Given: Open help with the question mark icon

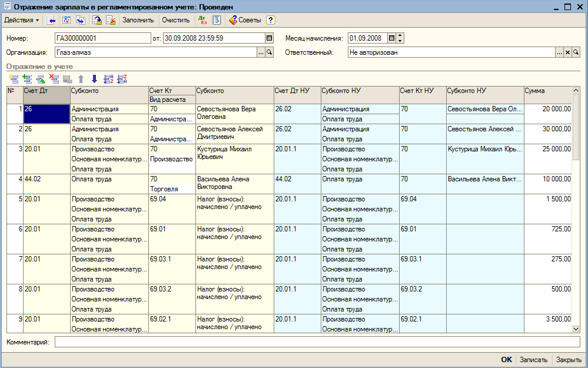Looking at the screenshot, I should pyautogui.click(x=271, y=20).
